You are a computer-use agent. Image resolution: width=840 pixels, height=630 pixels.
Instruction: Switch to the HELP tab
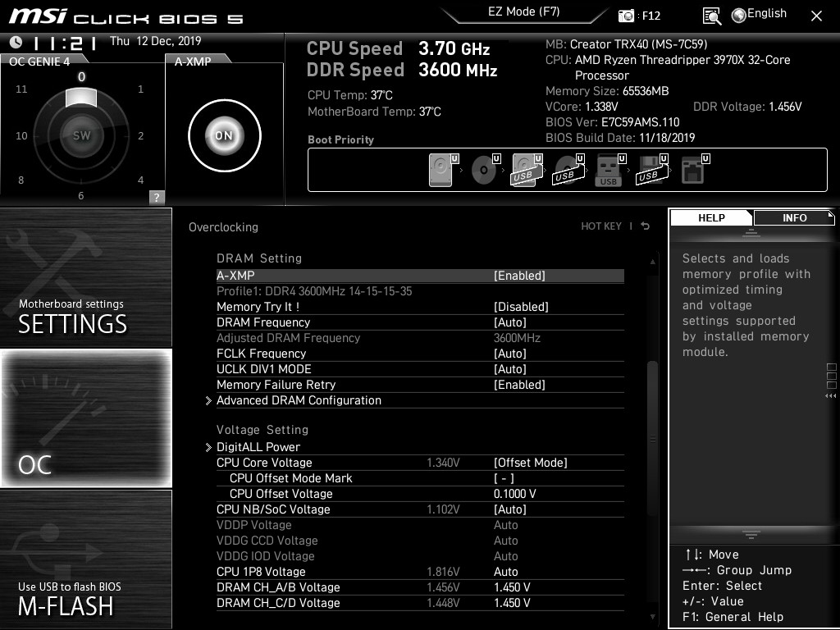(x=711, y=218)
